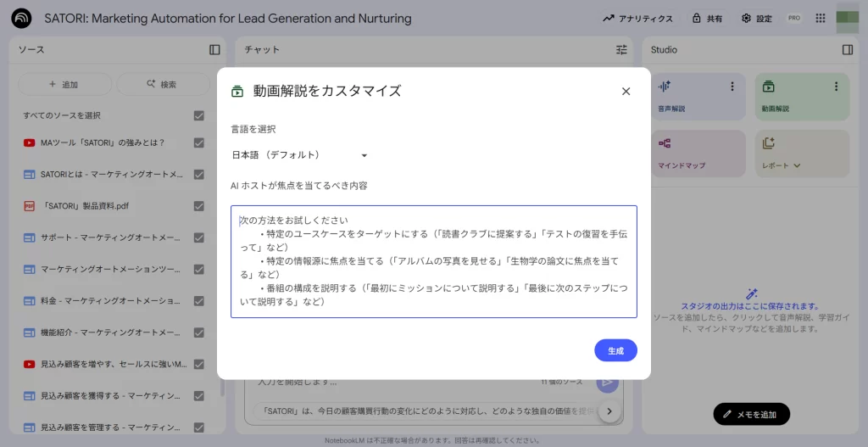
Task: Open language dropdown 日本語（デフォルト）
Action: (x=299, y=155)
